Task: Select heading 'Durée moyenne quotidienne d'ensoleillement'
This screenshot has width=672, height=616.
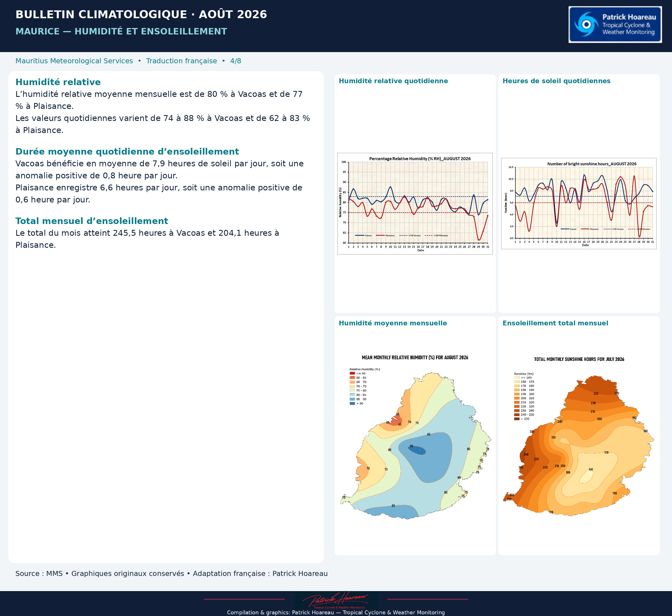Action: [x=127, y=151]
